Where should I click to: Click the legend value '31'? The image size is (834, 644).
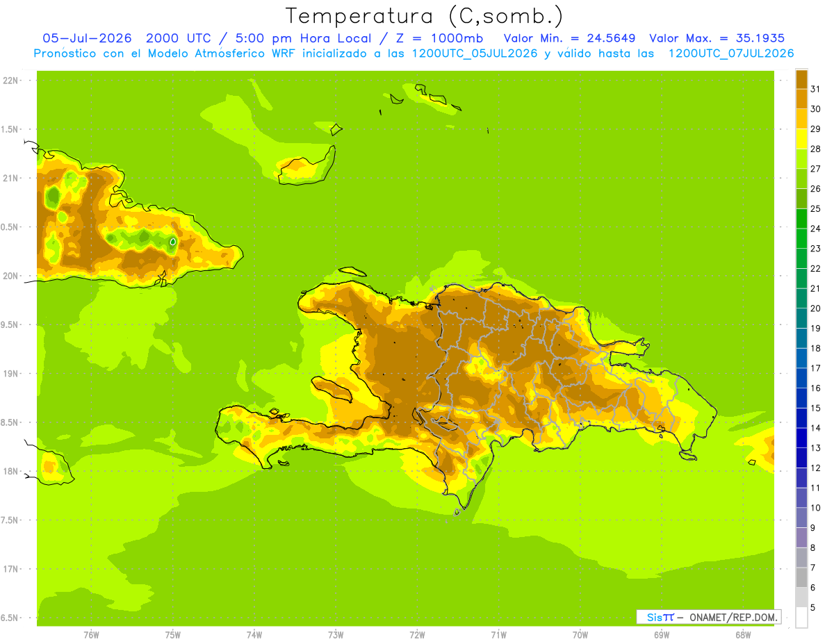815,89
